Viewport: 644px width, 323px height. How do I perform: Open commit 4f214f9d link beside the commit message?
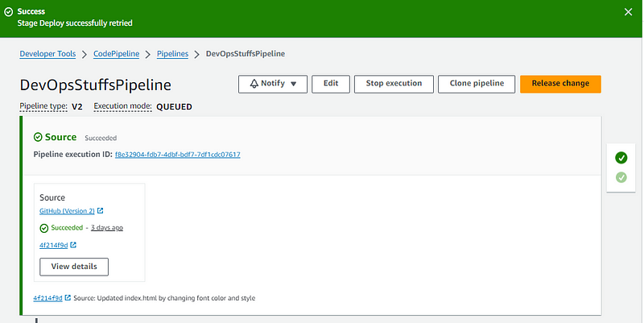(47, 298)
